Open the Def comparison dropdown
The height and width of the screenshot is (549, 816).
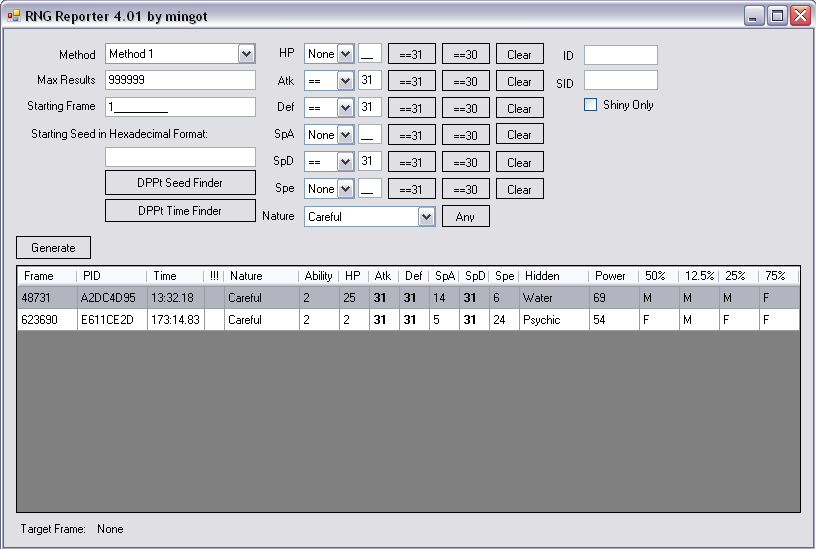click(329, 108)
